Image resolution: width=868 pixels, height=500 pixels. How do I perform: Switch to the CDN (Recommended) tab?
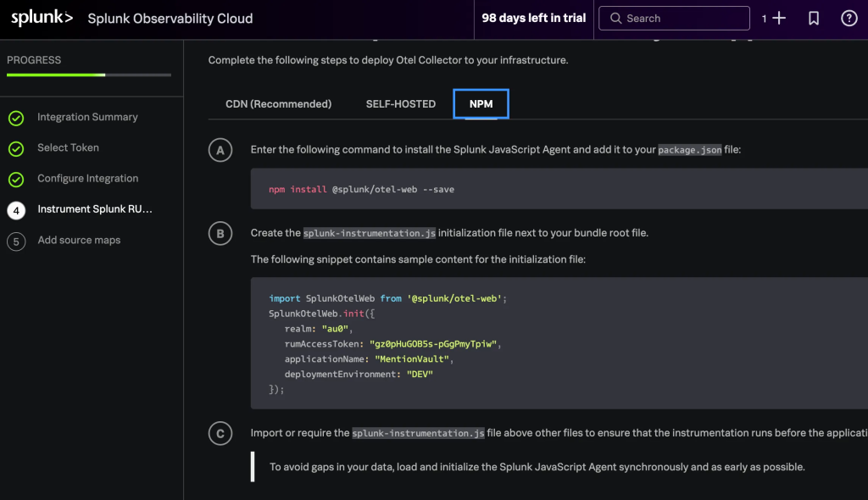point(278,104)
